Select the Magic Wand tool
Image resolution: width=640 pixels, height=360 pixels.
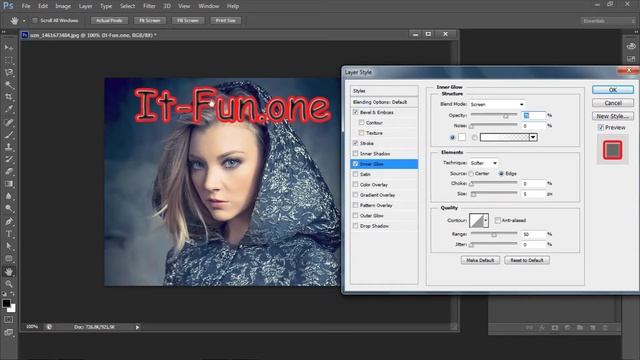tap(9, 85)
